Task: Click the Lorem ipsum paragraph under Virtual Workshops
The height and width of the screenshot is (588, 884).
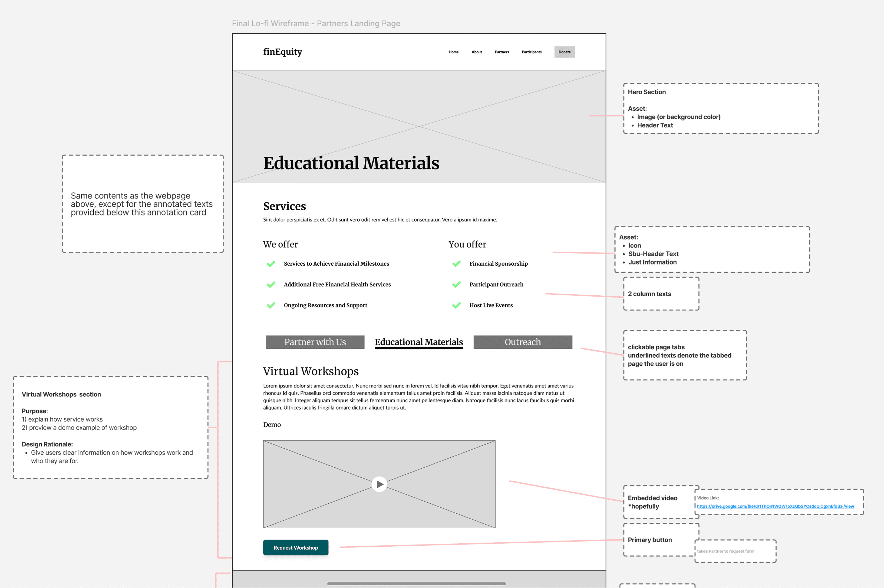Action: (418, 397)
